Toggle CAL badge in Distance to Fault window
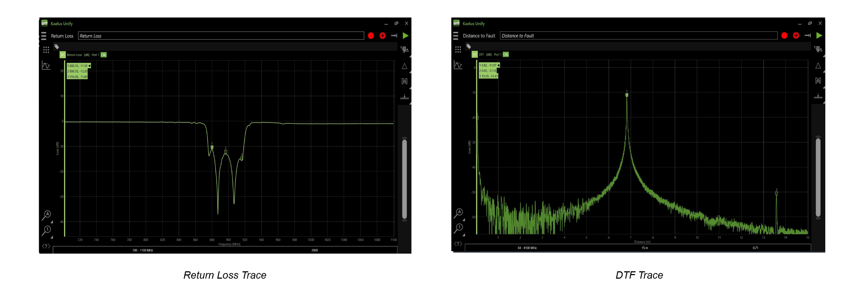The image size is (868, 286). click(x=506, y=55)
